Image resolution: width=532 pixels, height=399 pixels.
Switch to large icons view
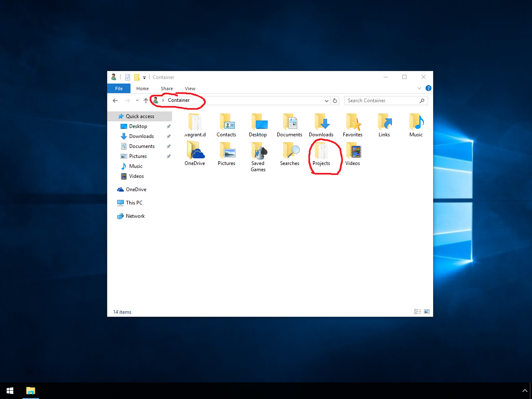[x=427, y=312]
